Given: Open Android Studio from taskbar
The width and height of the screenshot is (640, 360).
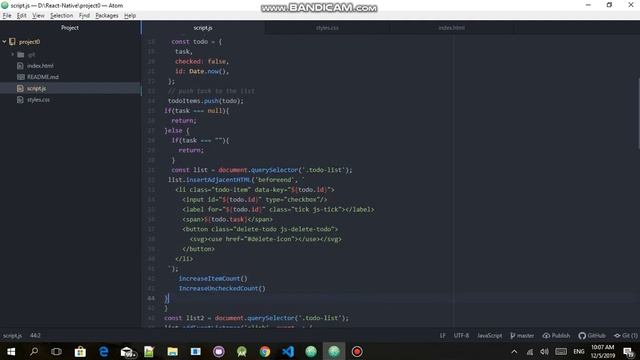Looking at the screenshot, I should (242, 351).
